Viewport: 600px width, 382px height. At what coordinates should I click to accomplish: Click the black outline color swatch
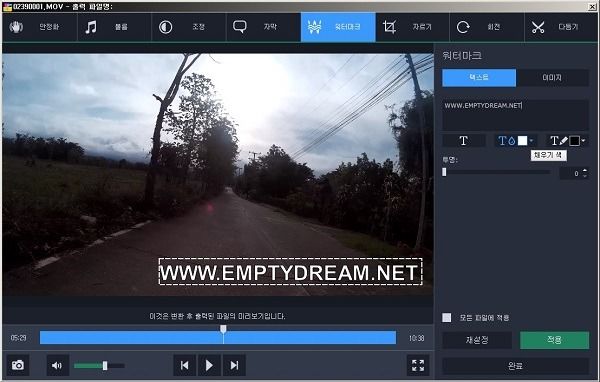point(574,141)
